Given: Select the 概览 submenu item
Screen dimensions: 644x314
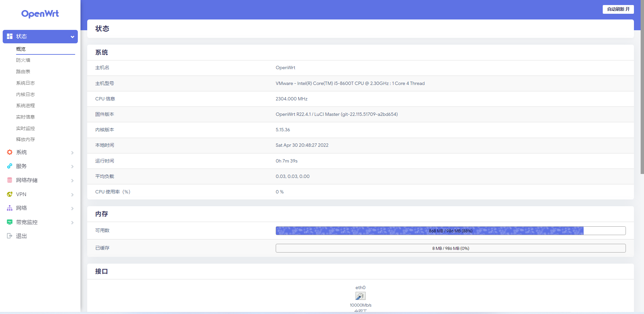Looking at the screenshot, I should tap(21, 49).
